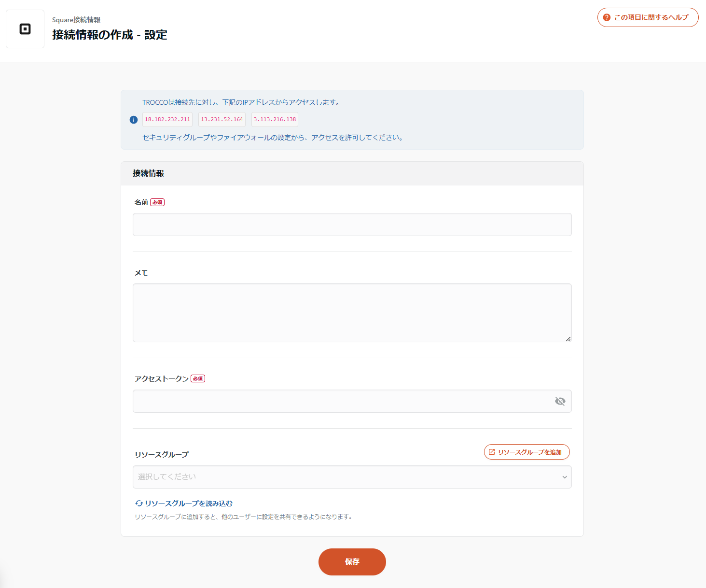The image size is (706, 588).
Task: Click the Square logo icon
Action: point(25,29)
